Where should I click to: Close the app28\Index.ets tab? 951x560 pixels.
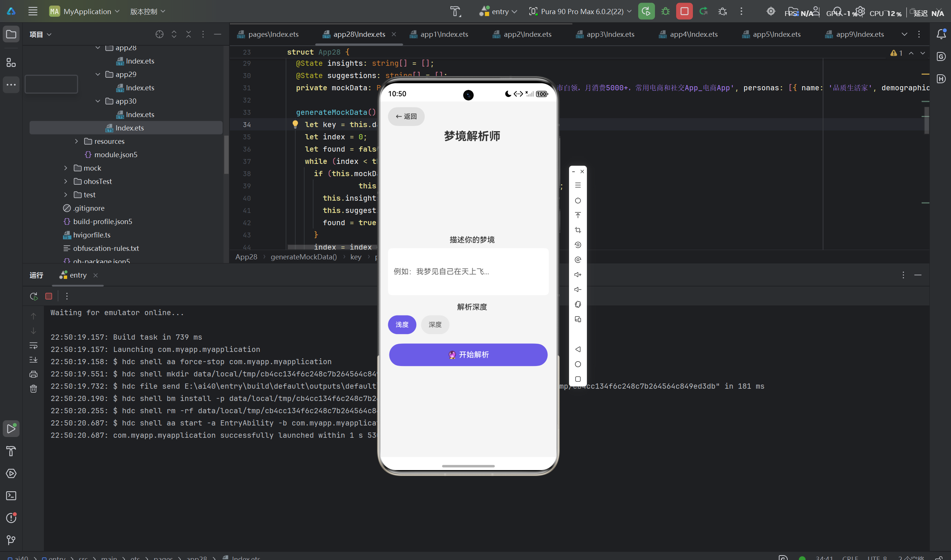(x=393, y=34)
